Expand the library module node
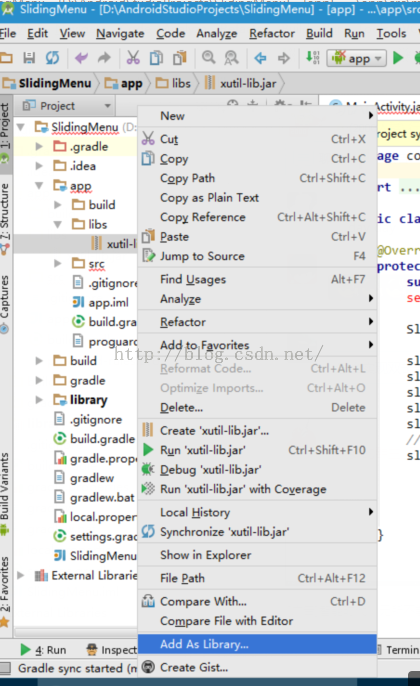 coord(39,399)
